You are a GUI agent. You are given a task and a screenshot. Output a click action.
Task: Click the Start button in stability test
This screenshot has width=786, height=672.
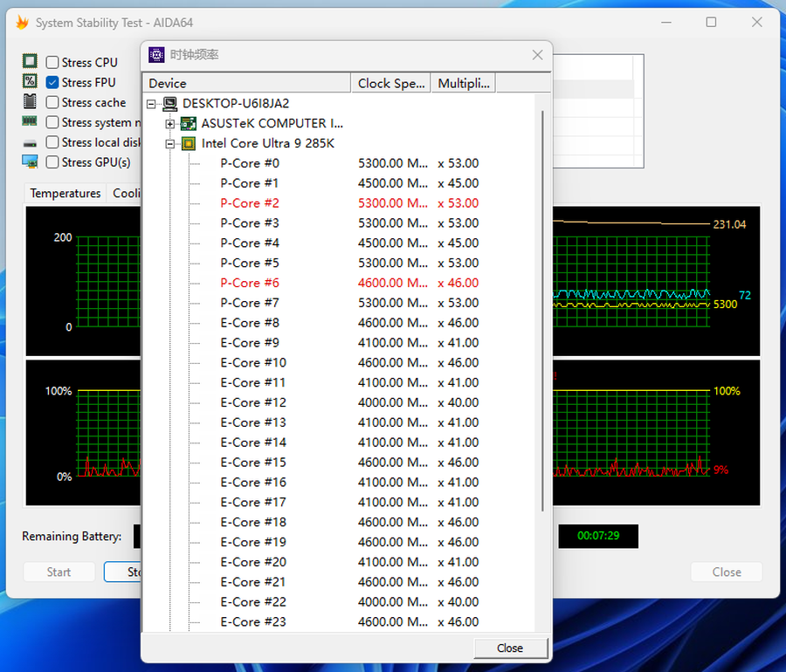pyautogui.click(x=59, y=572)
